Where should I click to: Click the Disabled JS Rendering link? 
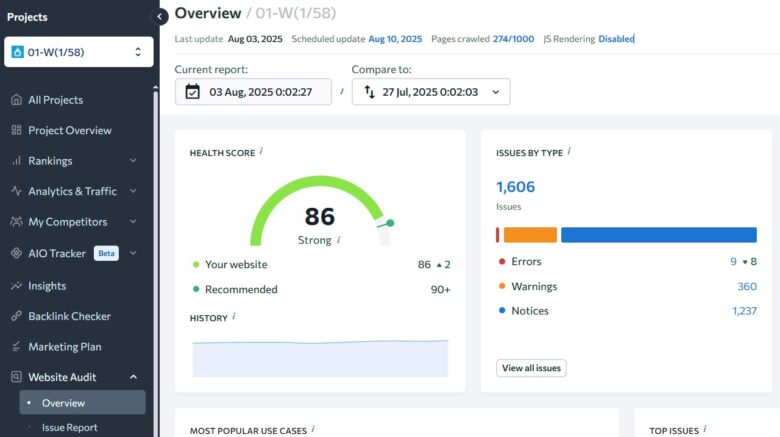point(616,39)
